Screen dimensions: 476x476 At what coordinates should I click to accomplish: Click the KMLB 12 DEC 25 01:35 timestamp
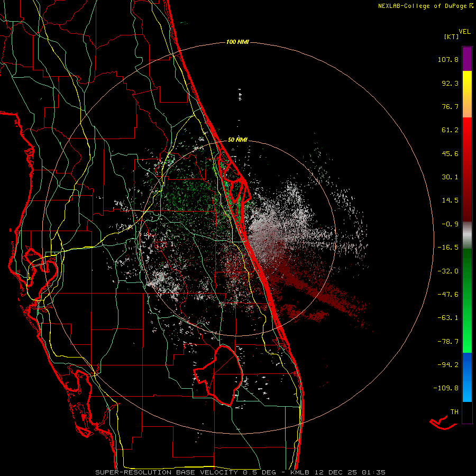338,472
